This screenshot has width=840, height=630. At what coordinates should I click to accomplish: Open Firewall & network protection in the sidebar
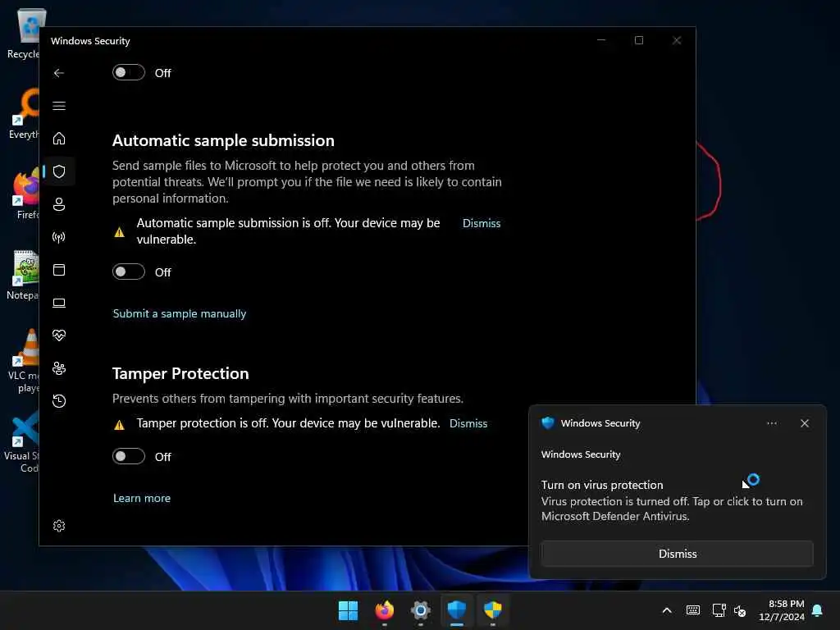59,237
